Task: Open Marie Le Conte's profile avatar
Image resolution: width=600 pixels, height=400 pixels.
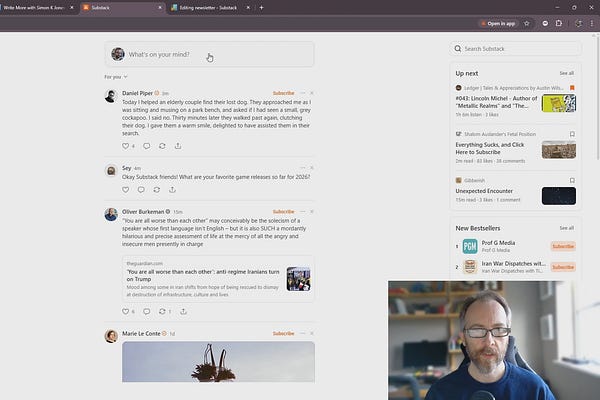Action: (111, 336)
